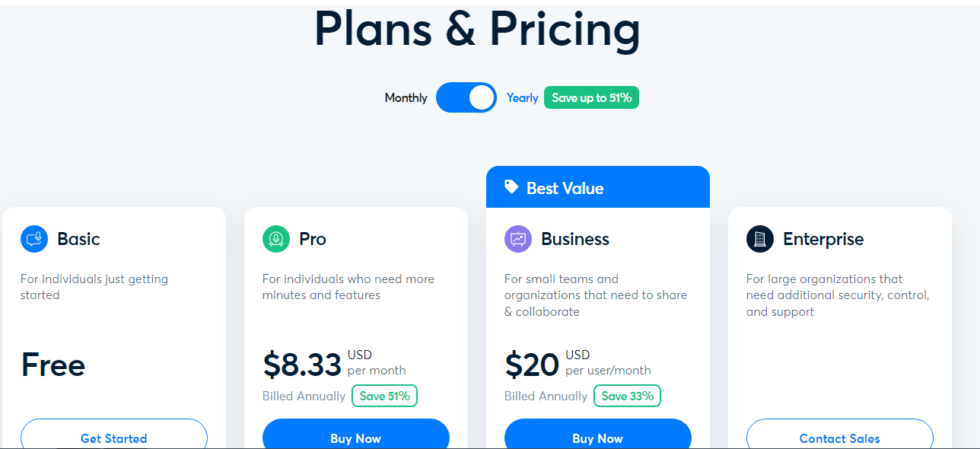Click the Best Value banner
980x449 pixels.
[597, 187]
